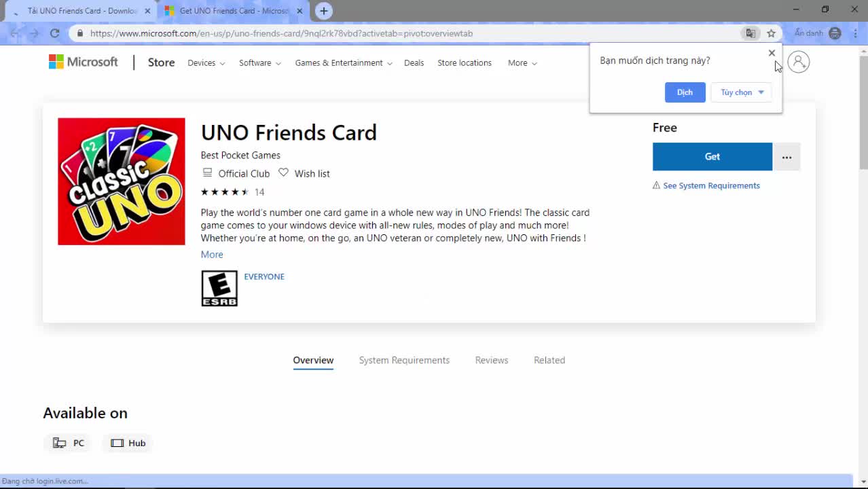Viewport: 868px width, 489px height.
Task: Switch to the Related tab
Action: click(x=549, y=360)
